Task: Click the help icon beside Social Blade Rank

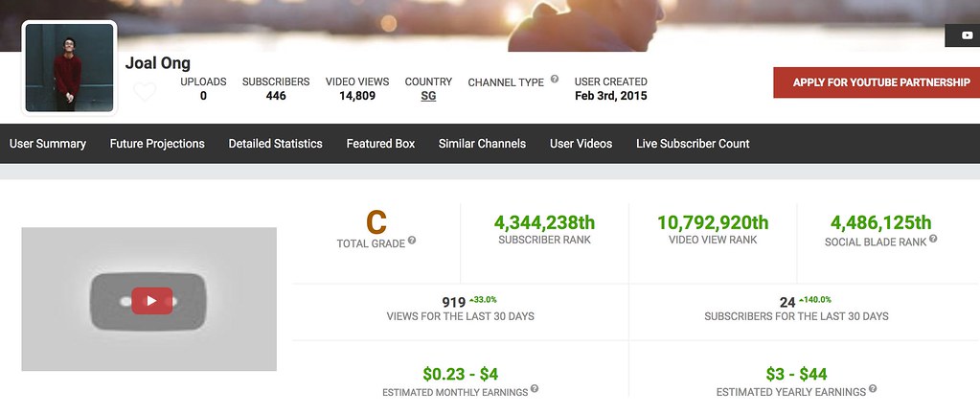Action: 933,239
